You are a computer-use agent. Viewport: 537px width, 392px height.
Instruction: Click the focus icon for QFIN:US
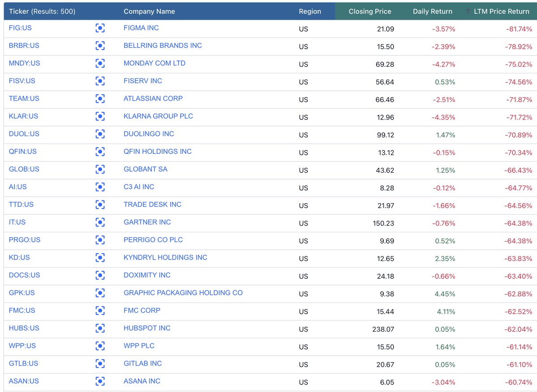(100, 152)
